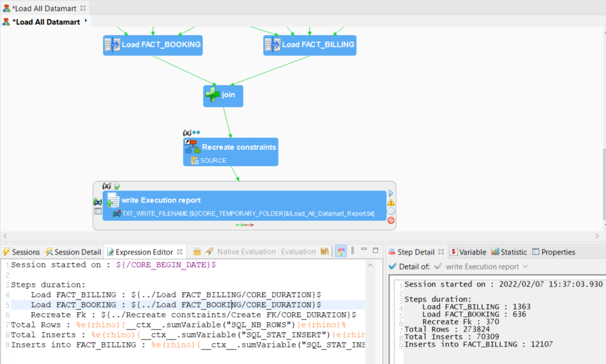This screenshot has width=606, height=364.
Task: Click the (x) variable icon above Recreate constraints
Action: tap(187, 133)
